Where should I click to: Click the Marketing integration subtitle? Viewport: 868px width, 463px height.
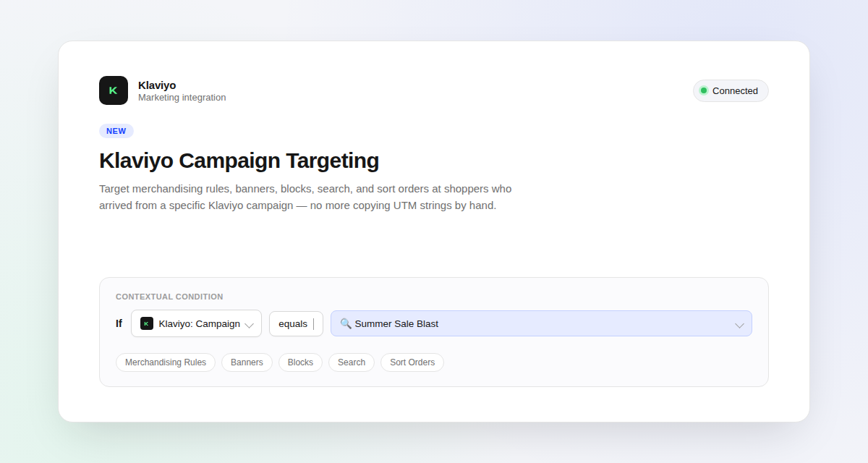tap(182, 98)
